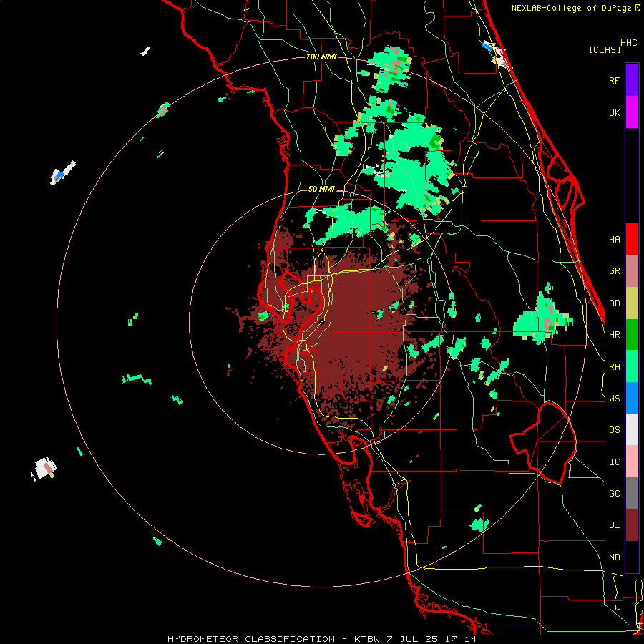Select the dark green HR heavy rain swatch

pyautogui.click(x=632, y=335)
